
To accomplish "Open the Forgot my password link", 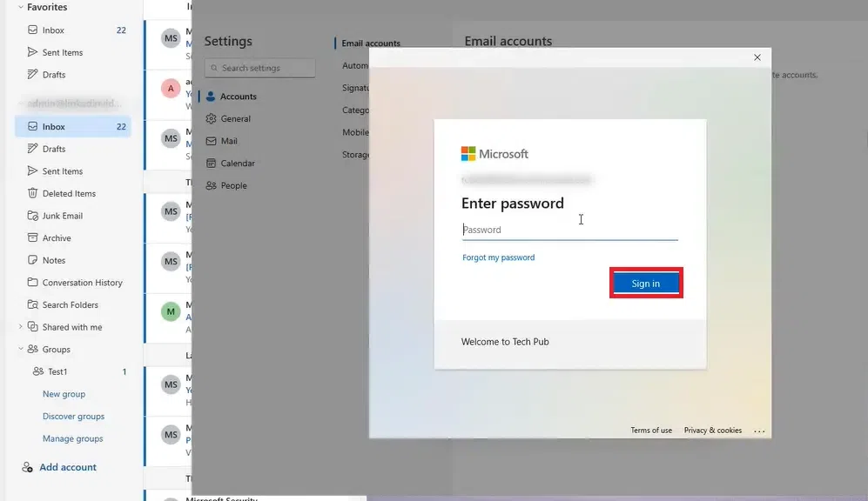I will tap(498, 257).
